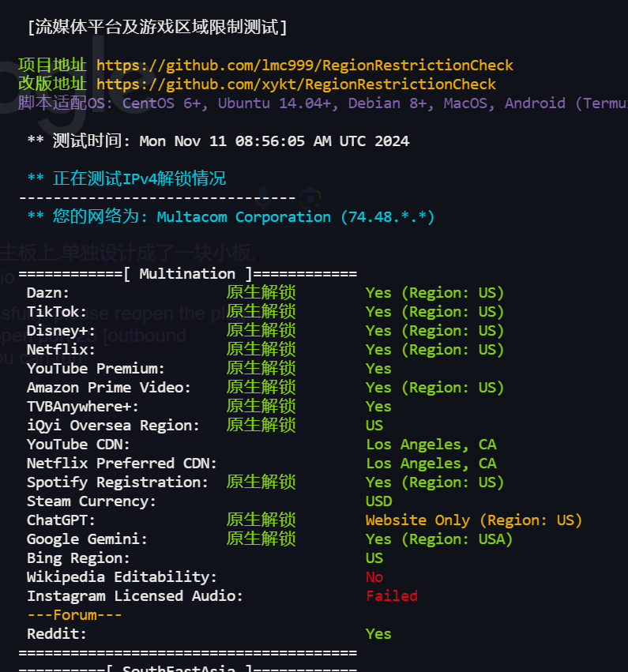
Task: Click the Netflix Preferred CDN: label
Action: 122,464
